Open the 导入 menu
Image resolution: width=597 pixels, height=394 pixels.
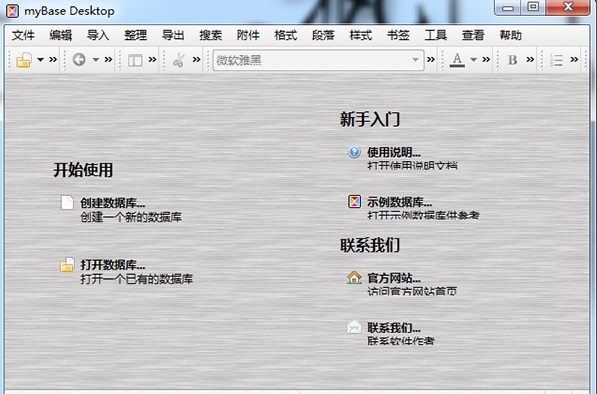coord(98,35)
